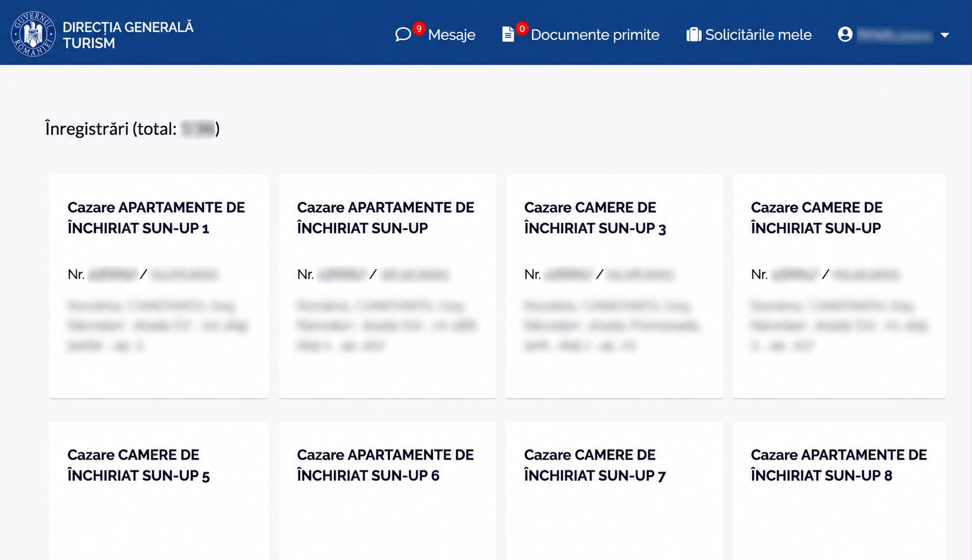Open the Documente primite document icon
The width and height of the screenshot is (972, 560).
(x=508, y=35)
